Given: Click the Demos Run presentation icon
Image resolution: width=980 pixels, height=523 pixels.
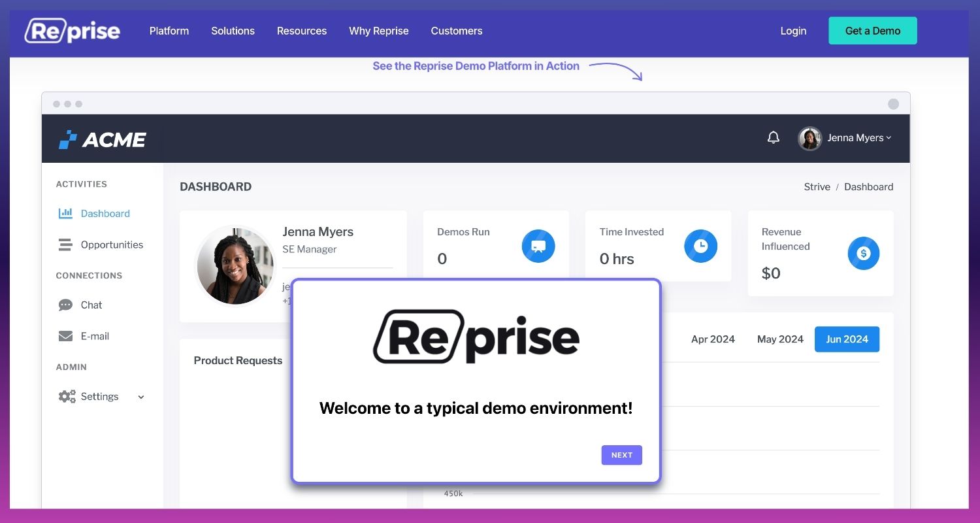Looking at the screenshot, I should click(538, 246).
